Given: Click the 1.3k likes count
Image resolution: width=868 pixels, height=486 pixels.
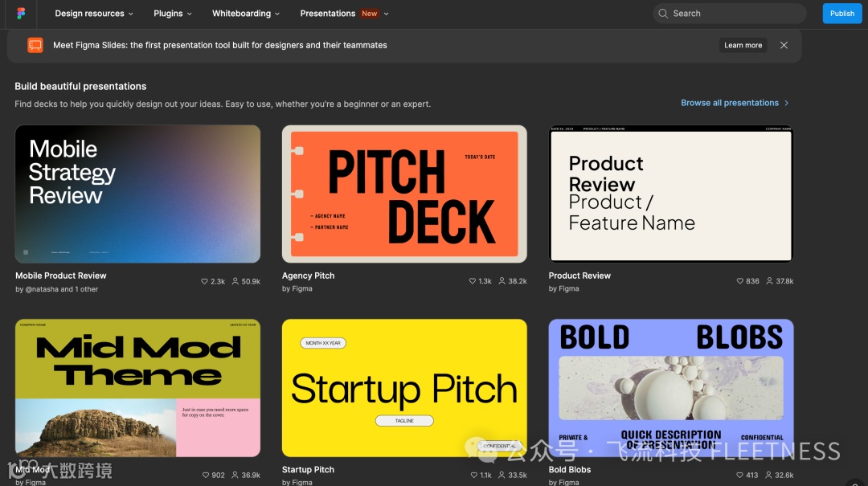Looking at the screenshot, I should point(485,281).
